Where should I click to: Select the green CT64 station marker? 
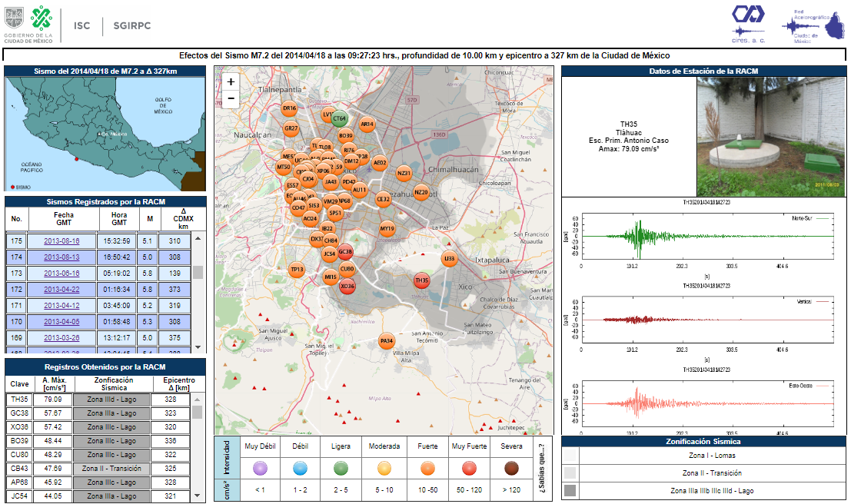click(340, 119)
